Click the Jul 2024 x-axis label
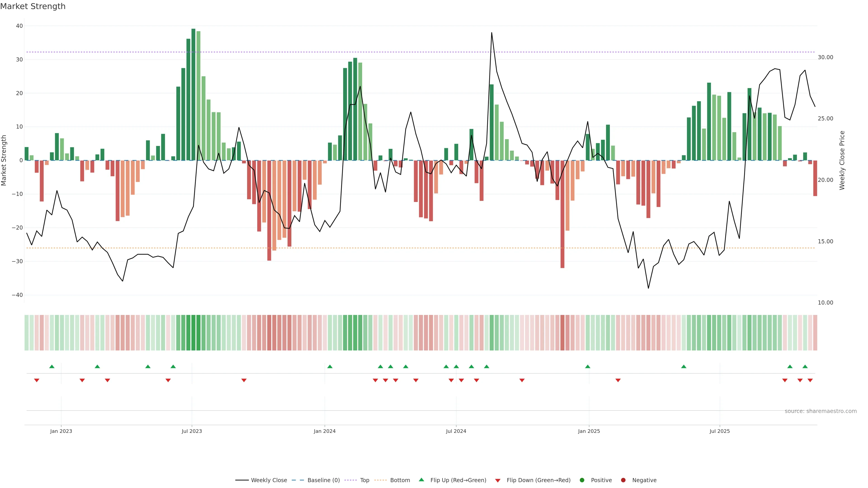 pyautogui.click(x=456, y=431)
